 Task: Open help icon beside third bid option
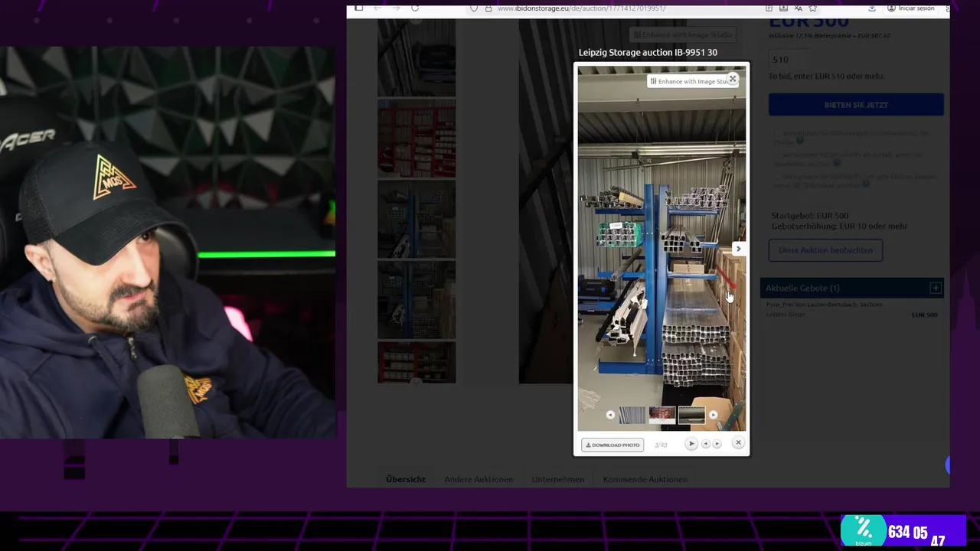click(867, 184)
